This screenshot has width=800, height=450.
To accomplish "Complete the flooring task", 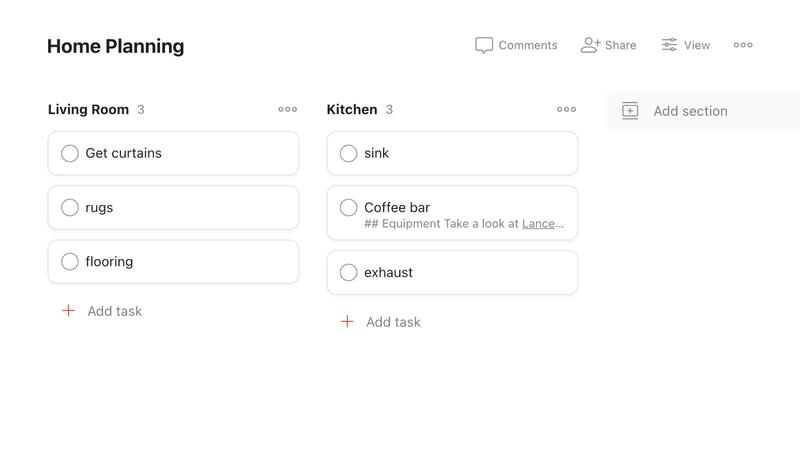I will click(x=70, y=262).
